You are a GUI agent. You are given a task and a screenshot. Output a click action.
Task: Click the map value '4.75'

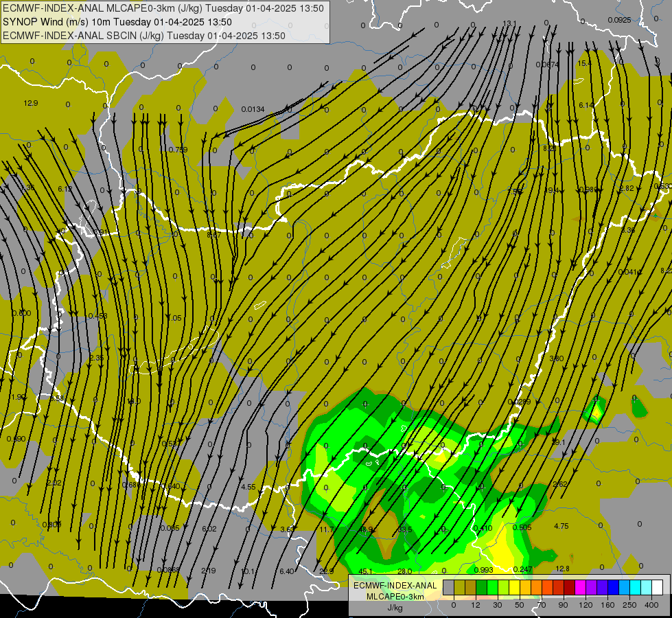pos(561,526)
